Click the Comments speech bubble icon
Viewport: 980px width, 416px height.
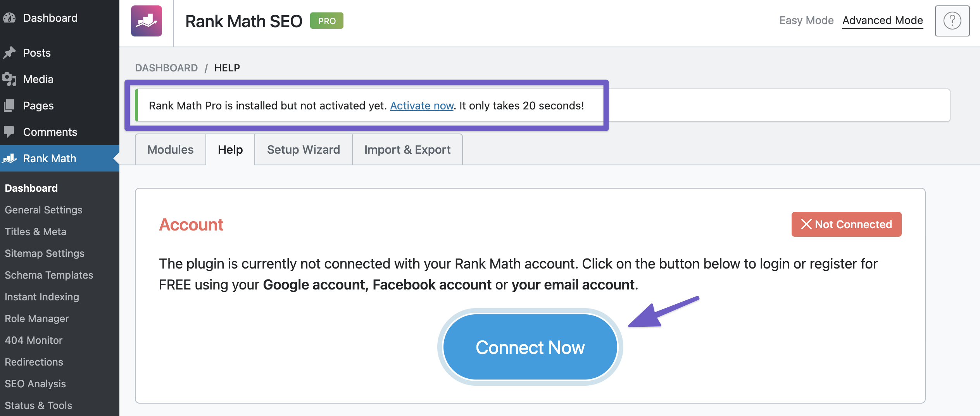(9, 132)
